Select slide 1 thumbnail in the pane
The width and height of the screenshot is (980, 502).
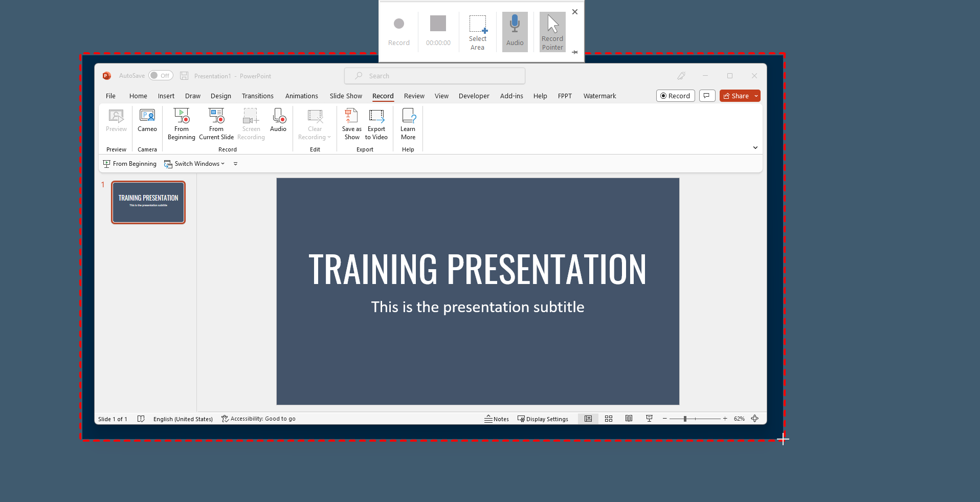148,202
